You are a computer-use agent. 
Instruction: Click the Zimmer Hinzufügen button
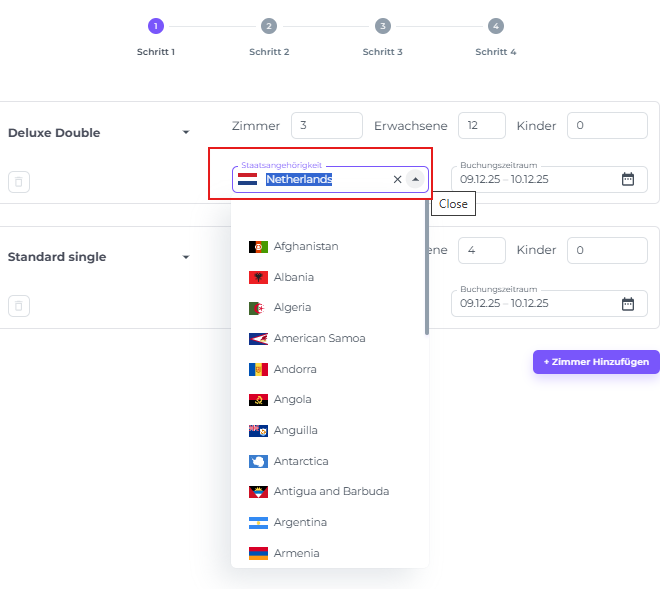pyautogui.click(x=596, y=362)
